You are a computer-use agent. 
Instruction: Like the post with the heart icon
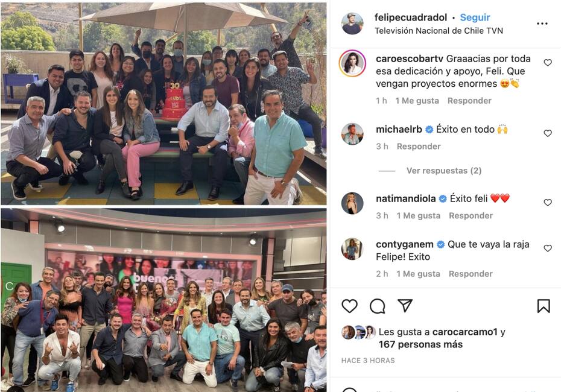point(349,306)
